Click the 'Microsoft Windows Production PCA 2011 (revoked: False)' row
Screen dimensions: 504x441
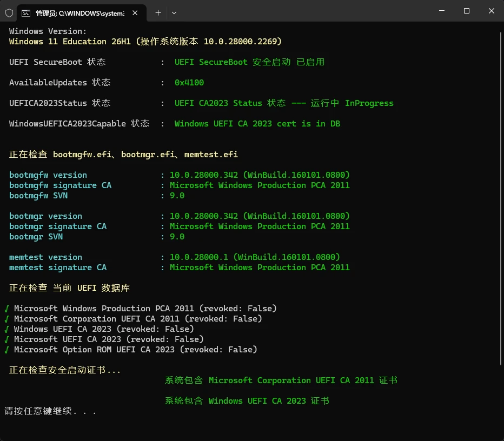pyautogui.click(x=141, y=309)
